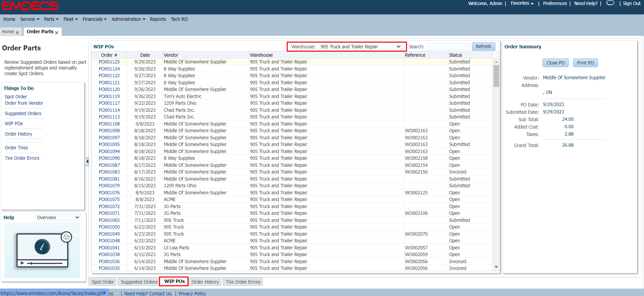Open the Help Overview dropdown

[58, 217]
